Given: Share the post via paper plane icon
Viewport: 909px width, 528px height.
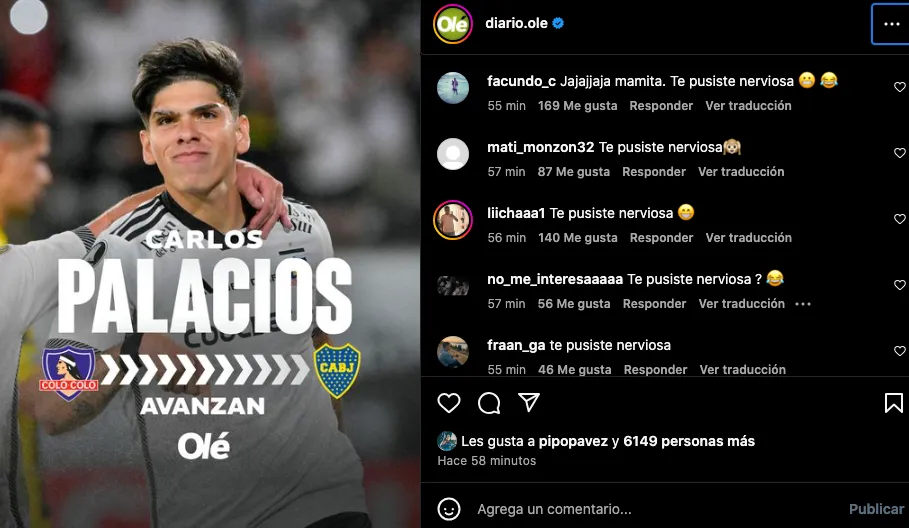Looking at the screenshot, I should tap(529, 402).
